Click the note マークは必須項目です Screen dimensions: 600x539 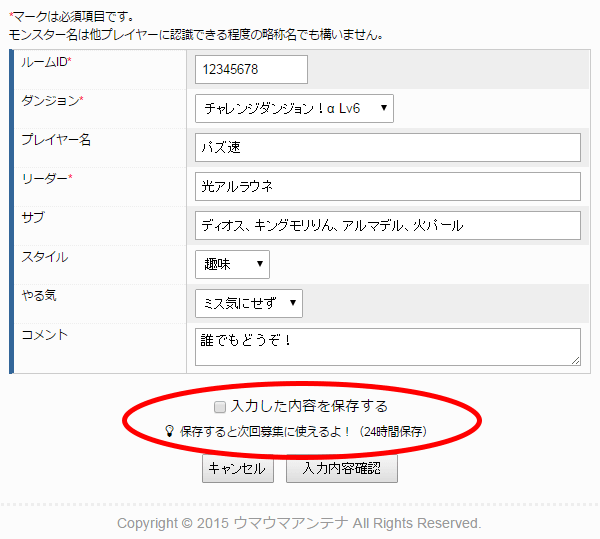(x=71, y=17)
